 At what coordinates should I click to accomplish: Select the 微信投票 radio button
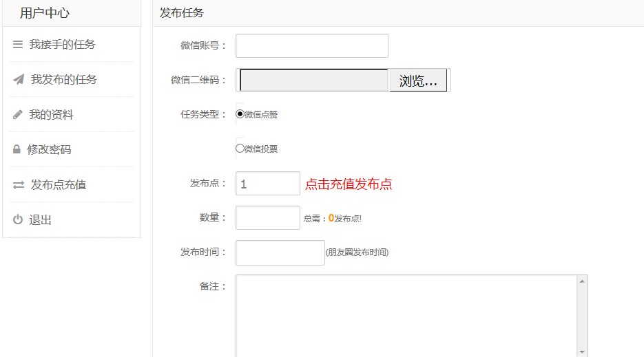(240, 148)
